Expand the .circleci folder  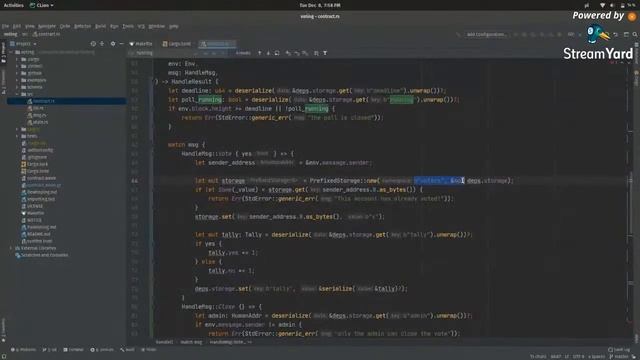(17, 66)
